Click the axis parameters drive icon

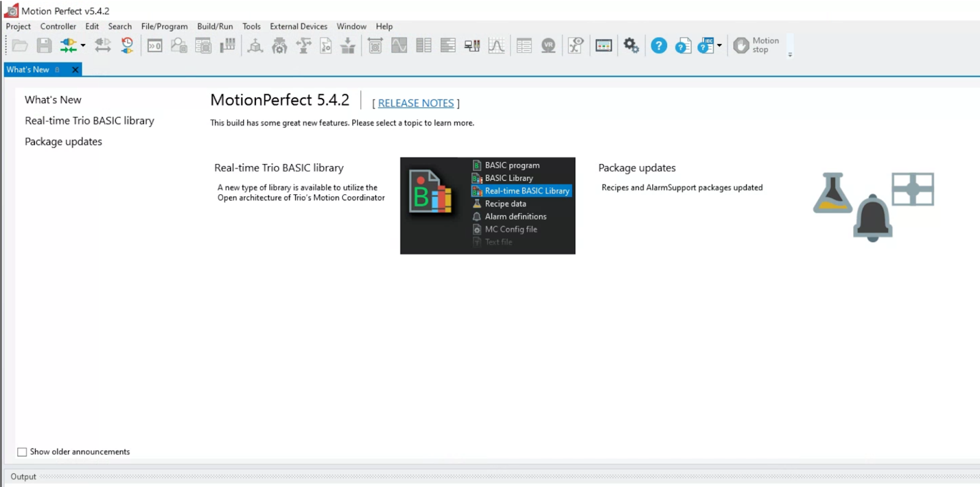[x=375, y=45]
